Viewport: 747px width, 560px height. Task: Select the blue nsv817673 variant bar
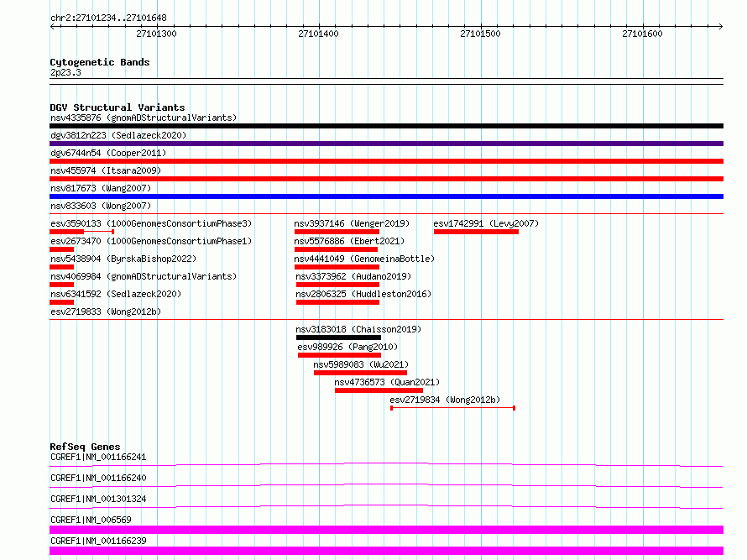click(x=386, y=196)
